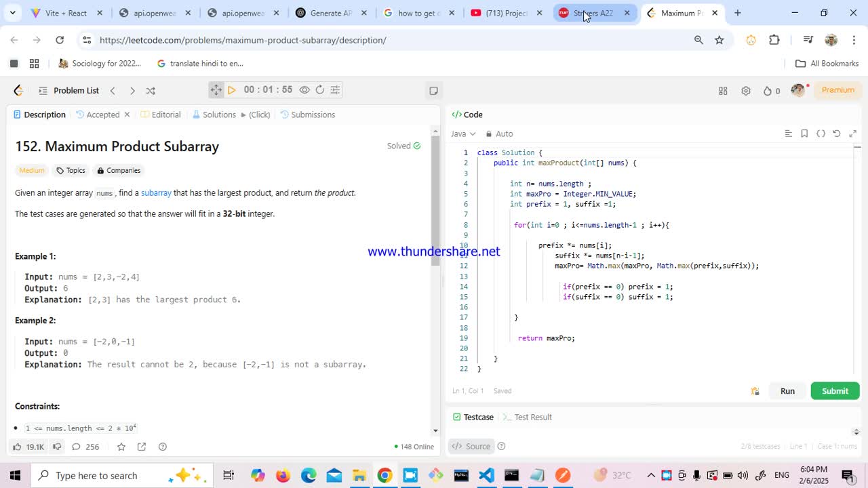Click the taskbar search box
Viewport: 868px width, 488px height.
122,475
